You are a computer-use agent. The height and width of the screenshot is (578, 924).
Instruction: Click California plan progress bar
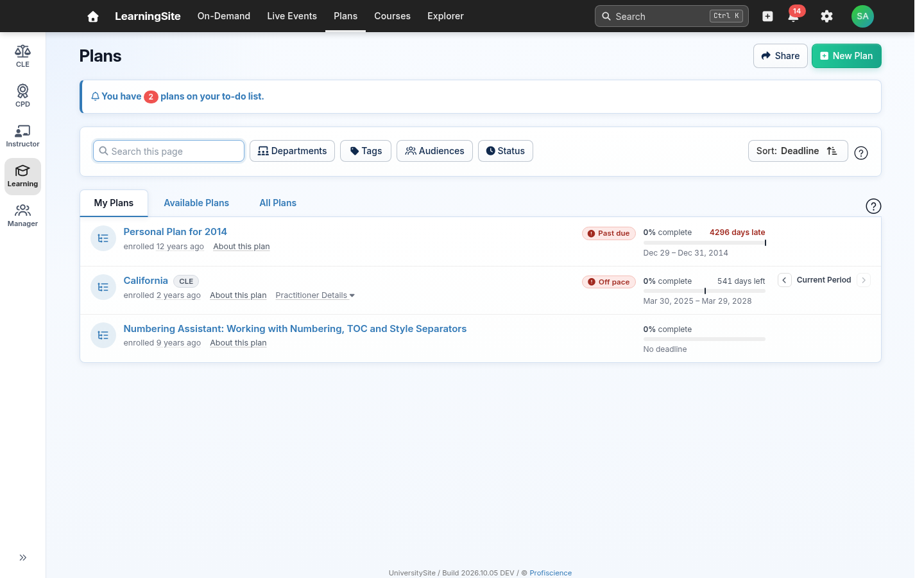tap(704, 291)
